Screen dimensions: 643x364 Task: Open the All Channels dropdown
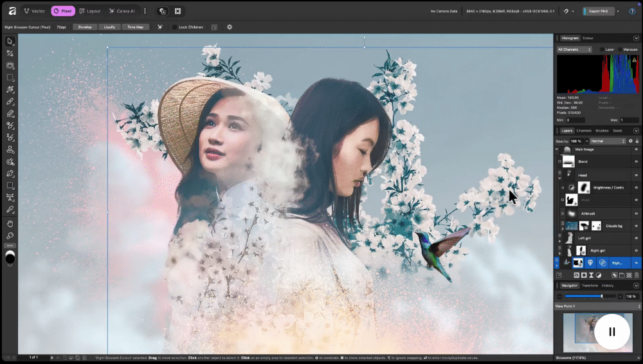point(574,50)
